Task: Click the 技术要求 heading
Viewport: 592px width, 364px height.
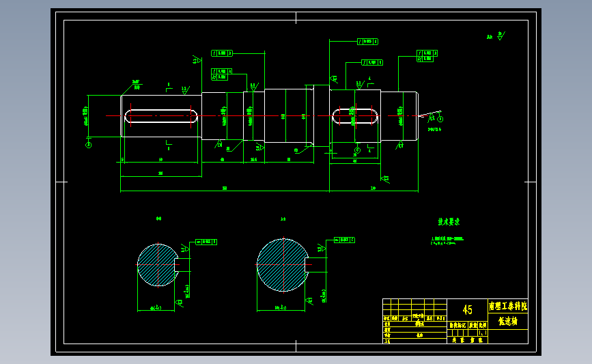Action: point(449,222)
